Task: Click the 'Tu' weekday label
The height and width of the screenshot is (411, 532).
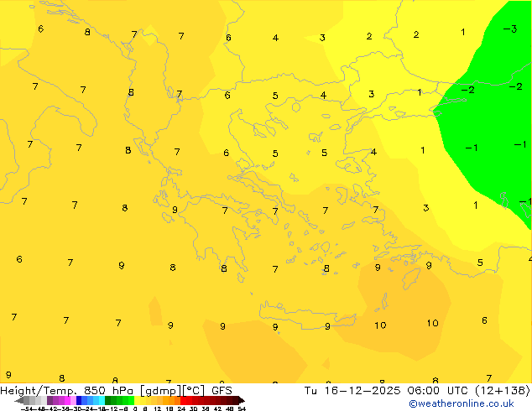Action: [310, 391]
